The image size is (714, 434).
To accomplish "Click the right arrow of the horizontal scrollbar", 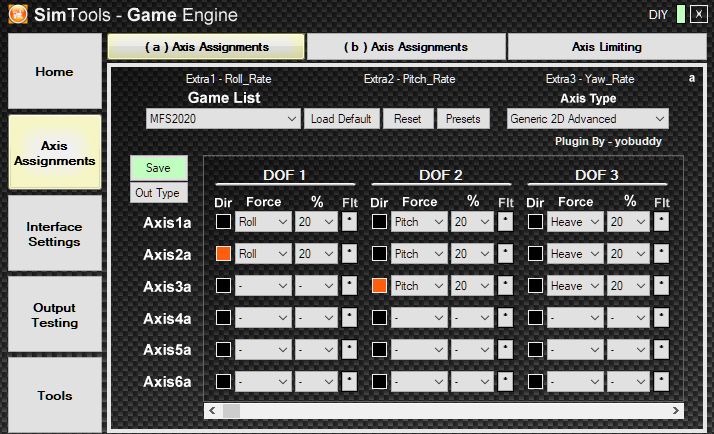I will tap(676, 411).
